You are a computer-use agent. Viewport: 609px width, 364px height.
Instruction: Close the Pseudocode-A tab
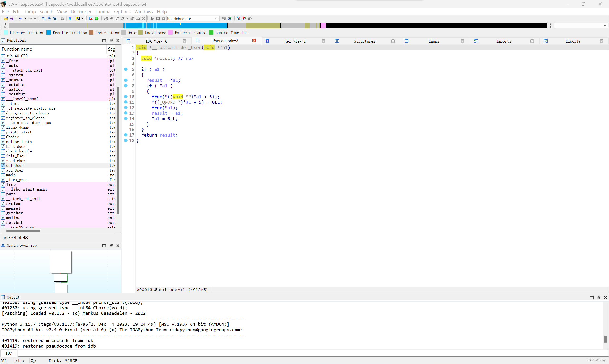pos(254,41)
